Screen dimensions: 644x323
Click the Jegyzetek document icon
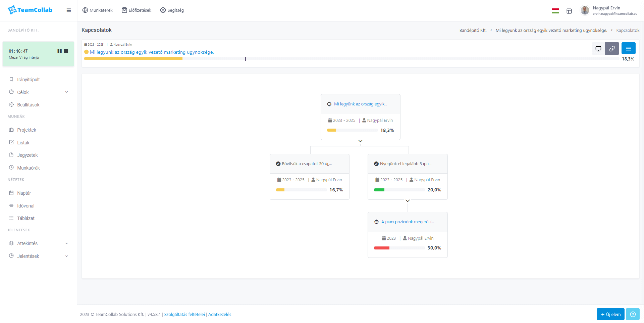11,155
